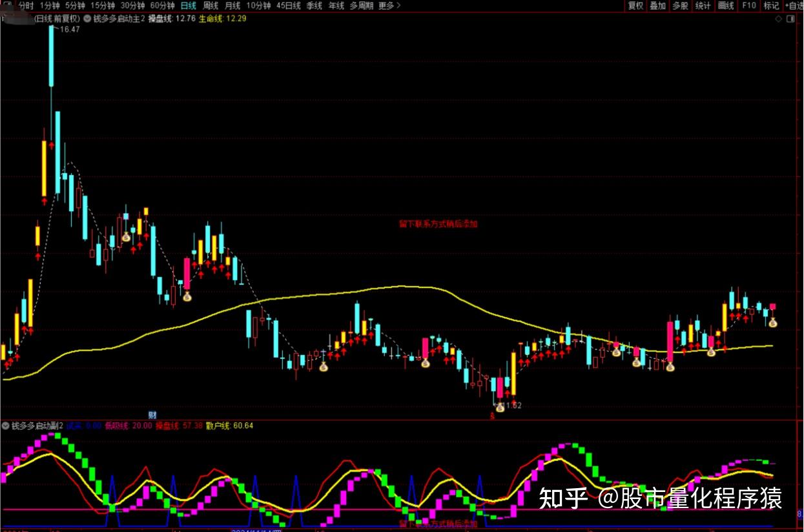Expand the 更多 more periods menu
Image resolution: width=804 pixels, height=532 pixels.
[x=389, y=5]
